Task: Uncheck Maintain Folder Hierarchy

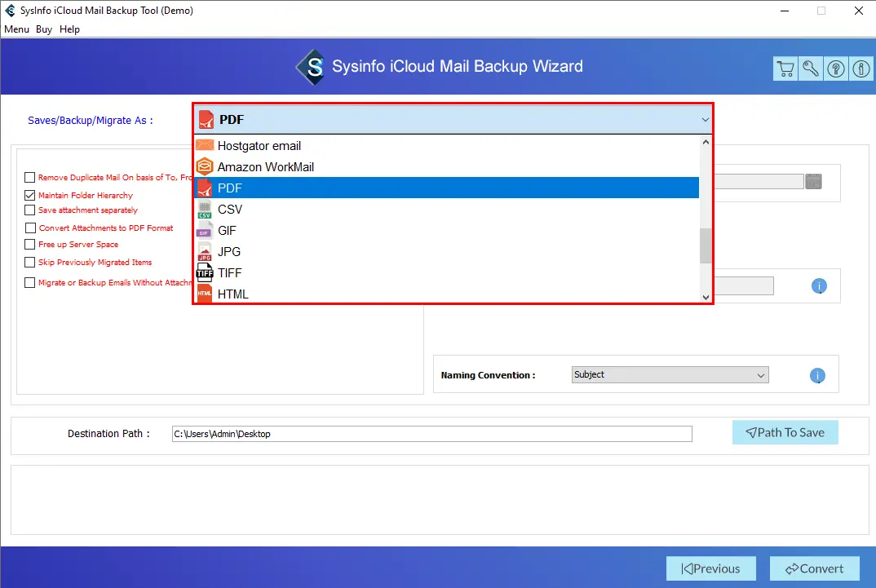Action: coord(29,195)
